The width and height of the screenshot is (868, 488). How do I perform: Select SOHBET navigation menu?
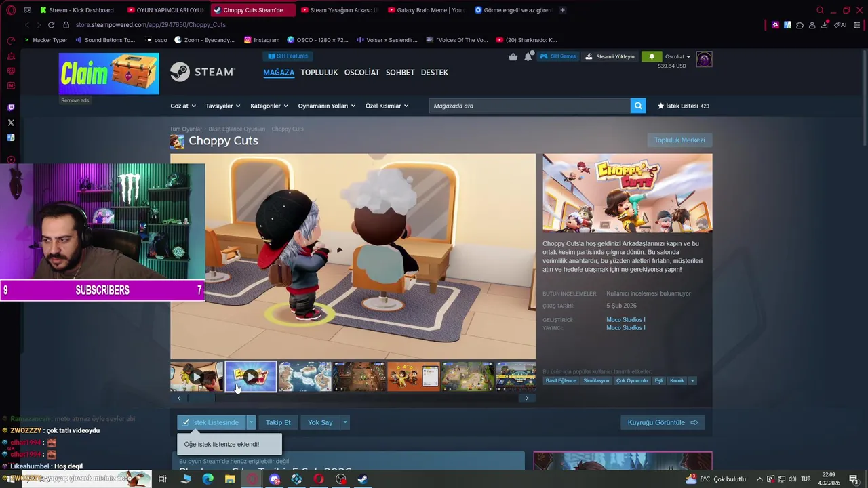[400, 72]
